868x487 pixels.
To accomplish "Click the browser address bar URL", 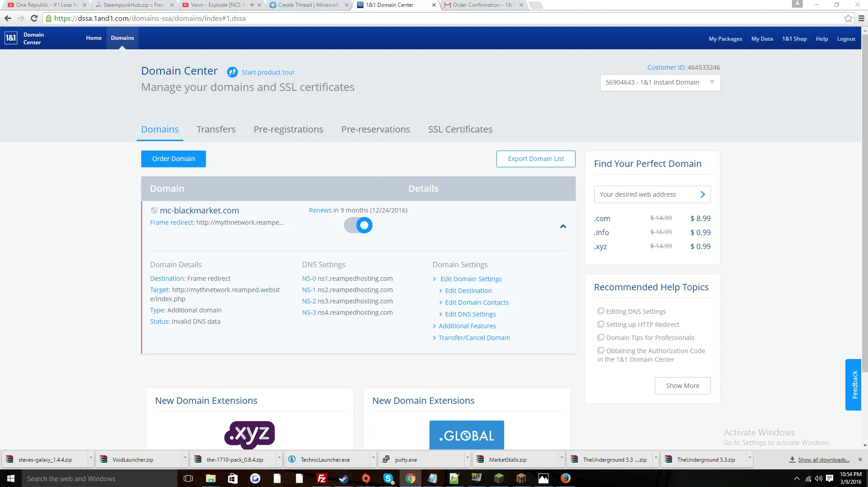I will coord(150,19).
